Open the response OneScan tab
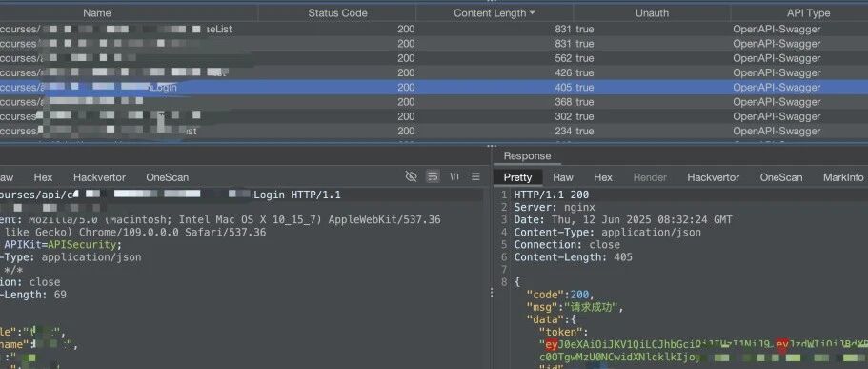The height and width of the screenshot is (369, 868). tap(781, 177)
